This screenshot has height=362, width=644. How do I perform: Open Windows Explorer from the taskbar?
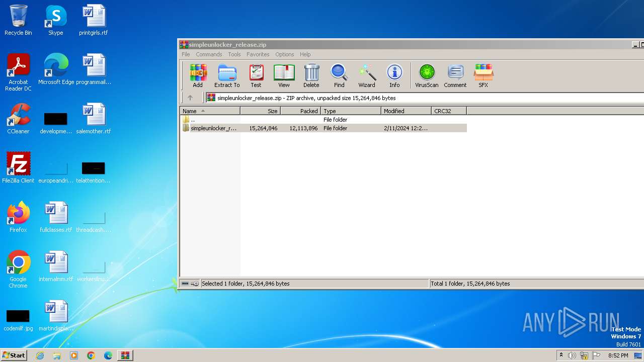57,355
